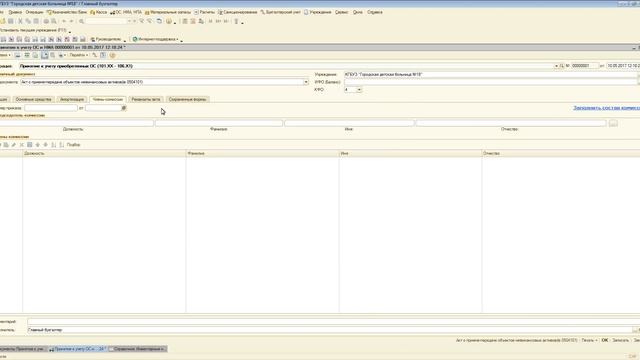Click the move down arrow in commission table toolbar
This screenshot has width=640, height=360.
point(45,145)
